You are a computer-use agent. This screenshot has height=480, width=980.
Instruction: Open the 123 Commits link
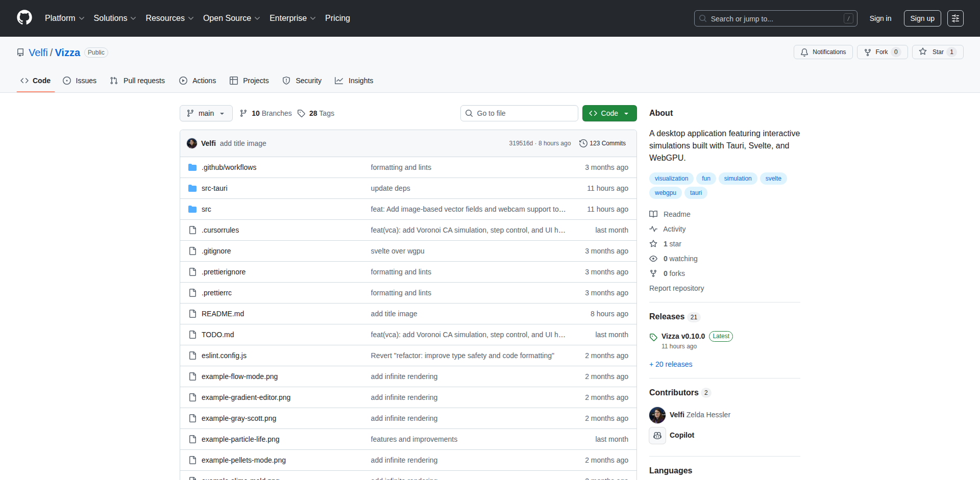pos(602,143)
